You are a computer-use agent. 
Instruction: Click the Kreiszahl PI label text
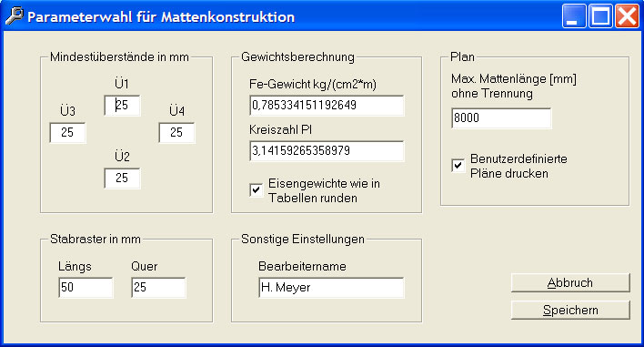coord(280,130)
